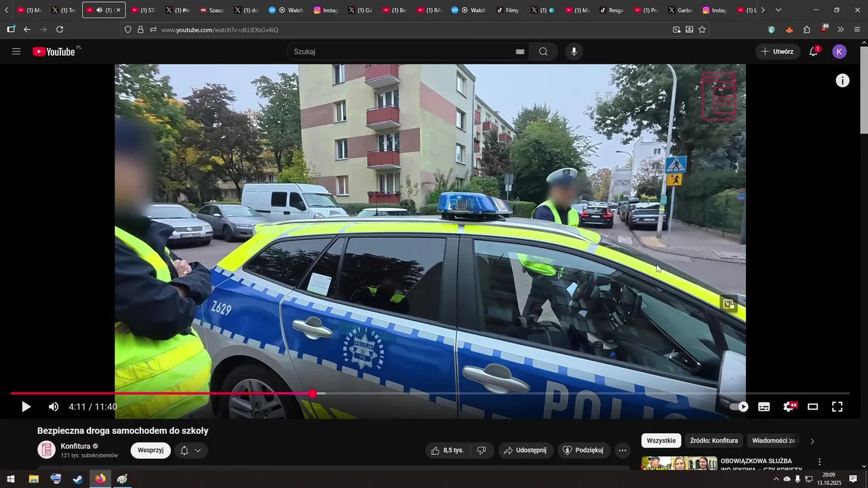Reload the page
This screenshot has height=488, width=868.
point(60,29)
